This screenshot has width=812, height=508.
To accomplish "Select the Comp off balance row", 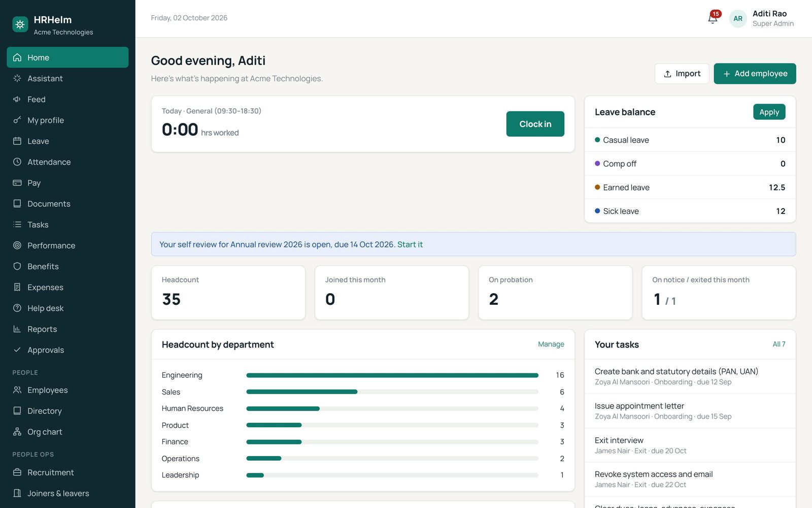I will coord(690,164).
